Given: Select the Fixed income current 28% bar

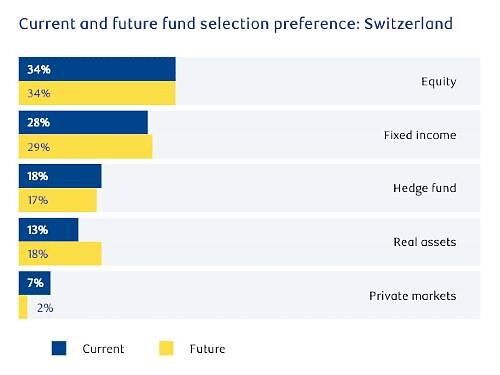Looking at the screenshot, I should (x=83, y=122).
